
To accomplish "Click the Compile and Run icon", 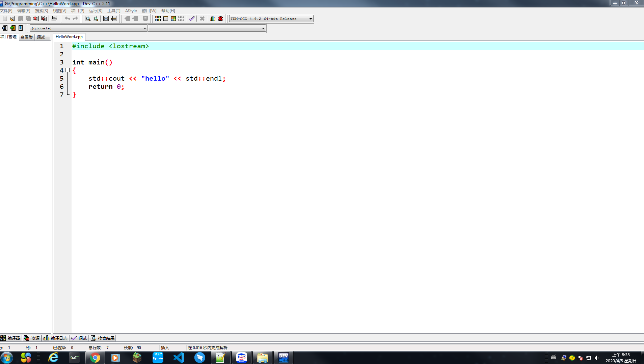I will tap(173, 19).
